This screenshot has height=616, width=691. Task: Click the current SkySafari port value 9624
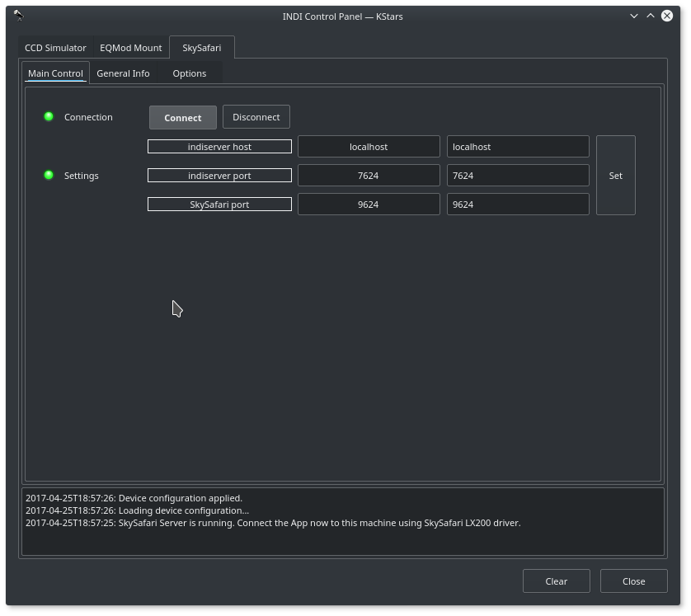click(369, 204)
